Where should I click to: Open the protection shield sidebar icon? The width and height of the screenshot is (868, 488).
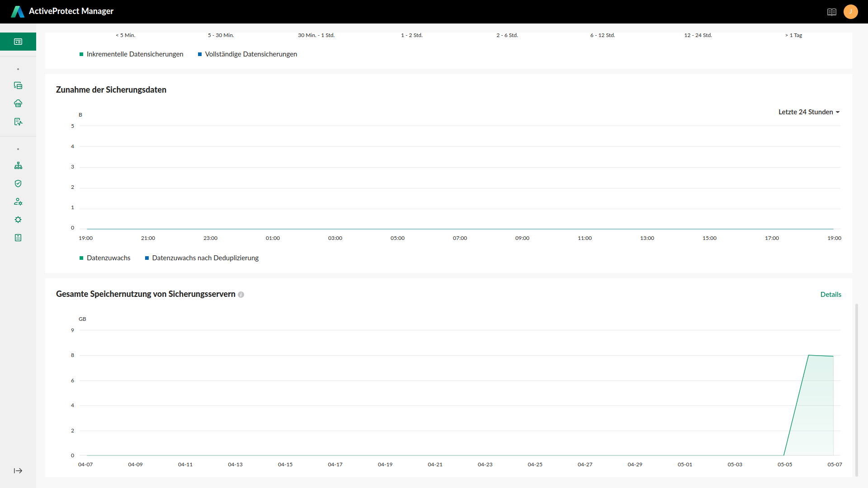click(x=18, y=183)
